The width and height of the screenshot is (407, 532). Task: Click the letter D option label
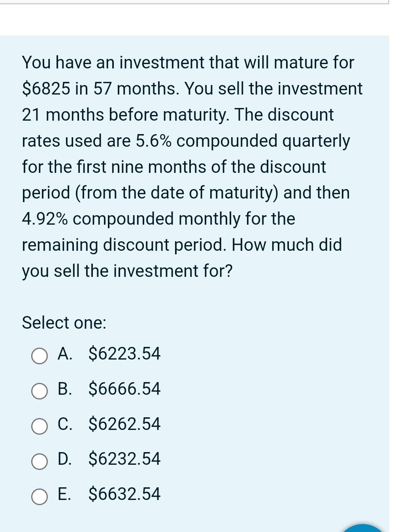[65, 459]
